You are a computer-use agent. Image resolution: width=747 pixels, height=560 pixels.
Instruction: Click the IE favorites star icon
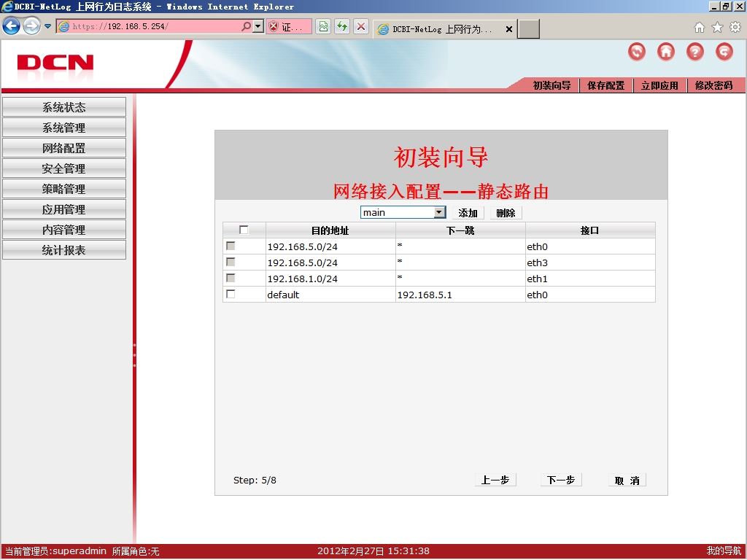(717, 27)
